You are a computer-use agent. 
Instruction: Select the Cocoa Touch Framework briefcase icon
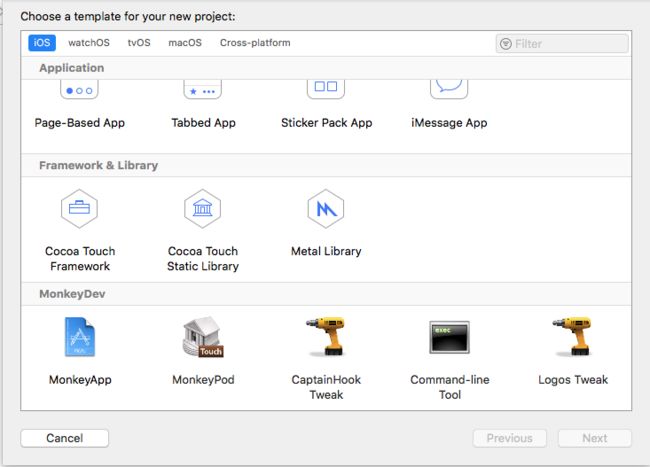[x=79, y=208]
